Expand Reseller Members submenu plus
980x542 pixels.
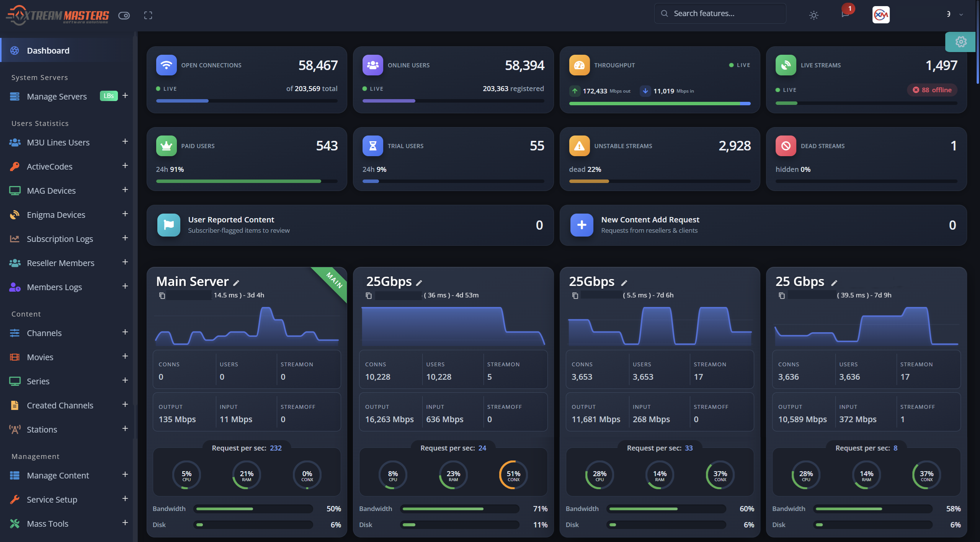pos(125,262)
